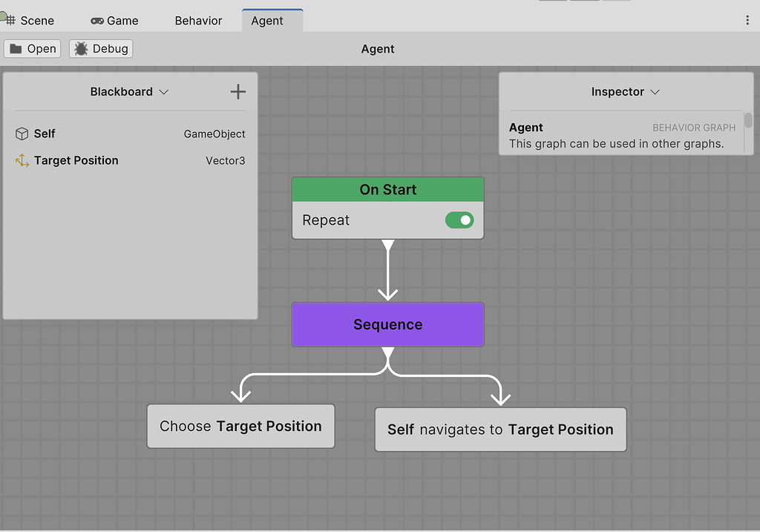Select the Self navigates to Target Position node

click(500, 429)
